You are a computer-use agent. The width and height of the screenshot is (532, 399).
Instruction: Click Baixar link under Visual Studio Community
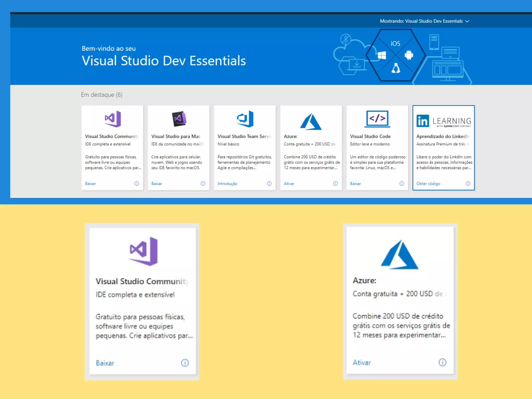[90, 184]
